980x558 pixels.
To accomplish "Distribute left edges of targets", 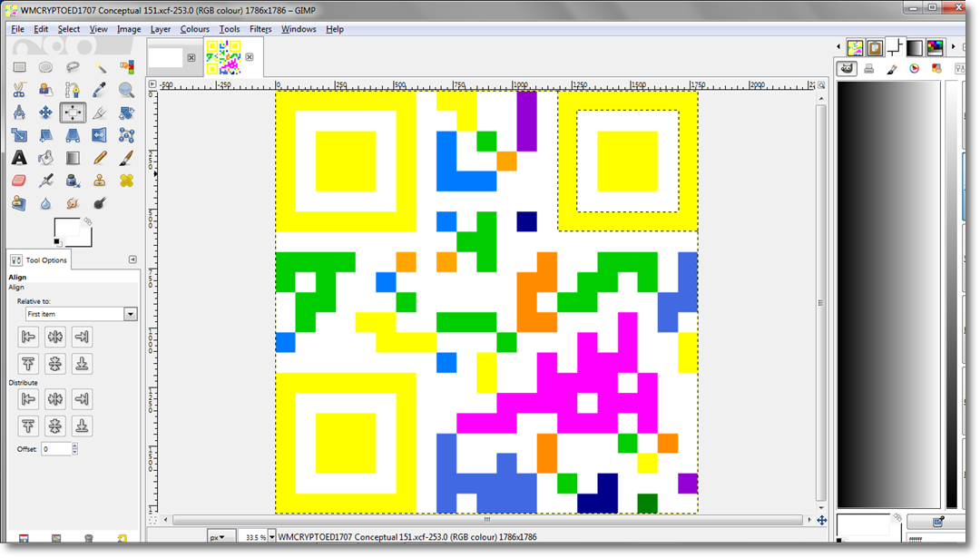I will click(x=28, y=398).
